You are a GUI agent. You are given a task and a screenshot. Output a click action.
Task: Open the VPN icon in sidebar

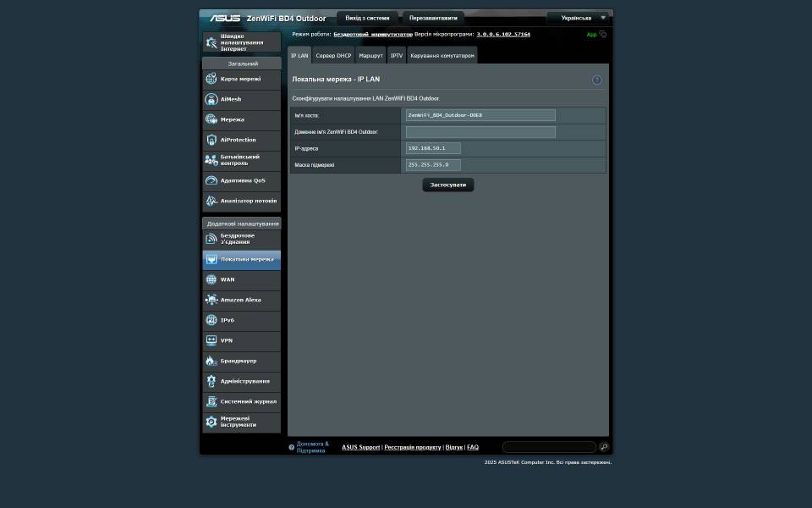pyautogui.click(x=211, y=340)
